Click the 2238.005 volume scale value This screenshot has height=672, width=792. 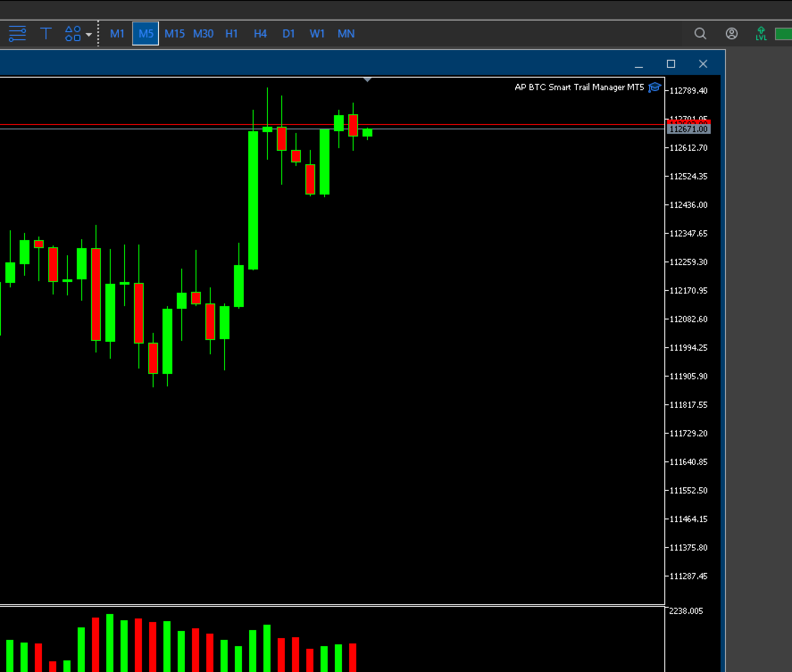686,611
